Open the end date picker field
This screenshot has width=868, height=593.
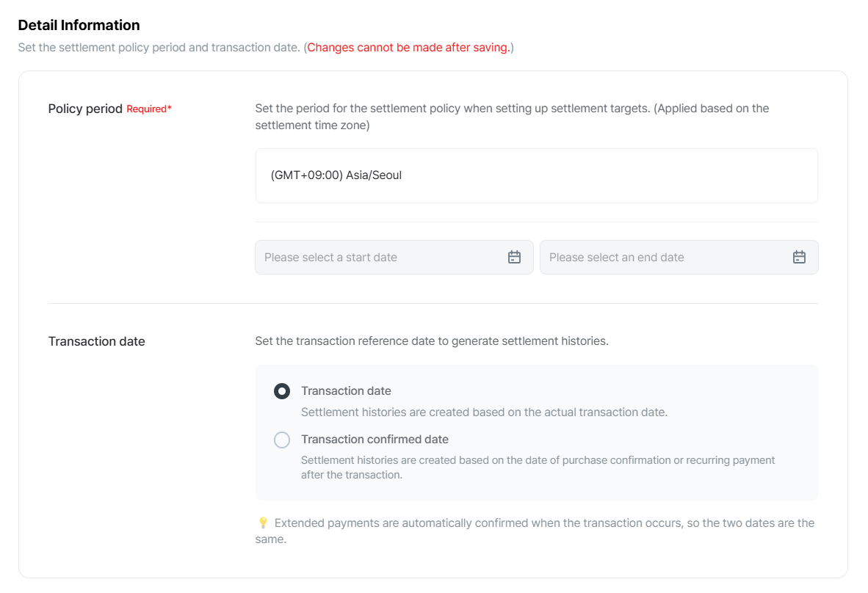click(679, 257)
